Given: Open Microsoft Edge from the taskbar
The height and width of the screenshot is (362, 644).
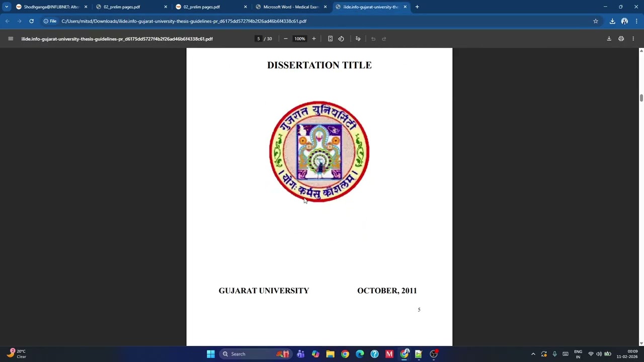Looking at the screenshot, I should coord(360,354).
